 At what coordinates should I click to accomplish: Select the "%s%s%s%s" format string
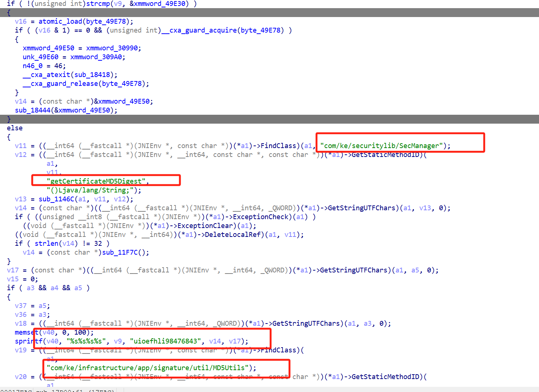[86, 341]
